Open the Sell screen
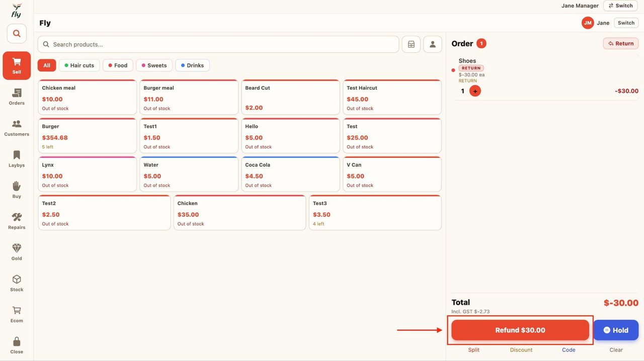 pyautogui.click(x=17, y=65)
